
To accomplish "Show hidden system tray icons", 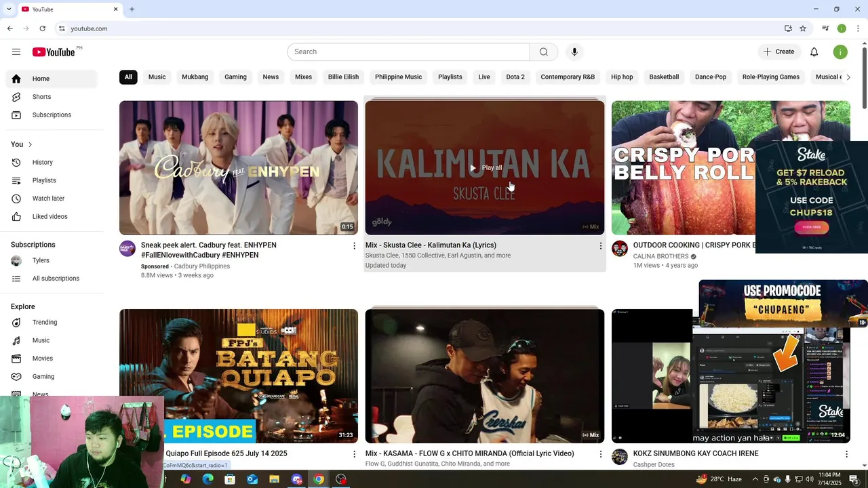I will (x=755, y=479).
